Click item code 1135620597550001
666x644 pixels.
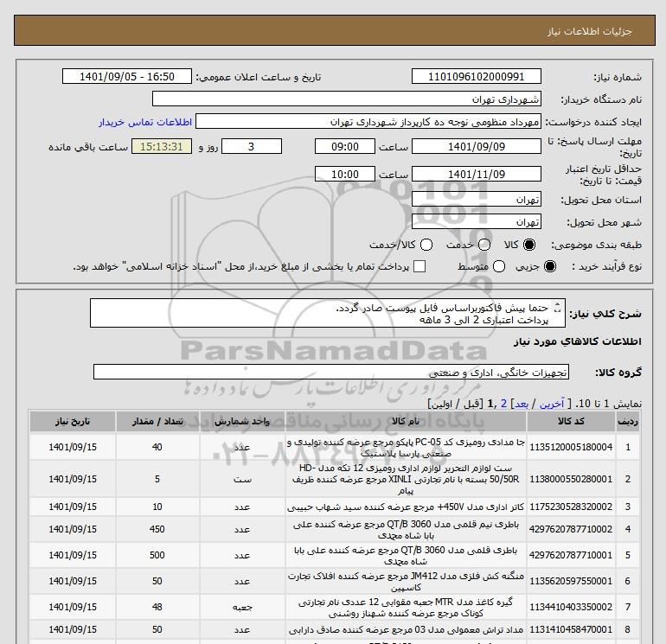(571, 581)
